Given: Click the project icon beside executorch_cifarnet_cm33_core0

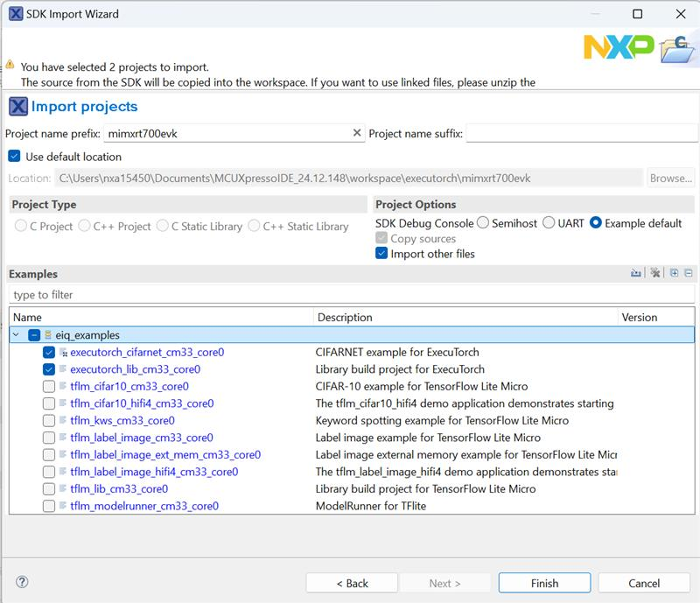Looking at the screenshot, I should 64,353.
